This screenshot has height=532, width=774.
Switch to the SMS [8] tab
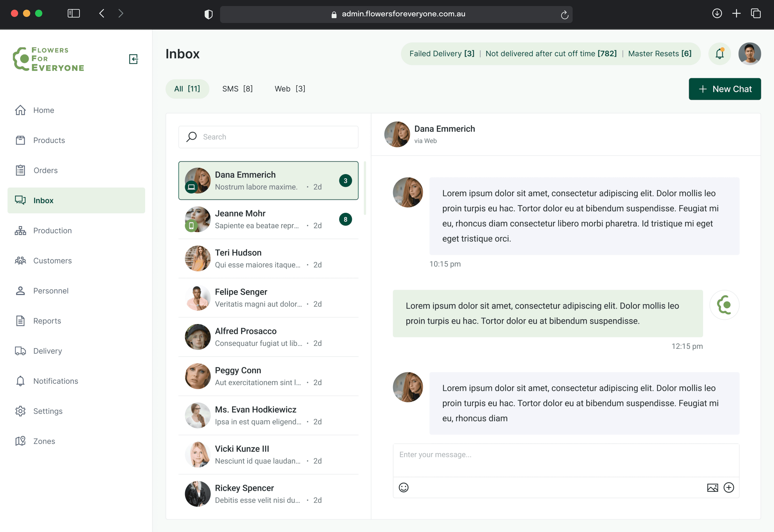tap(237, 89)
